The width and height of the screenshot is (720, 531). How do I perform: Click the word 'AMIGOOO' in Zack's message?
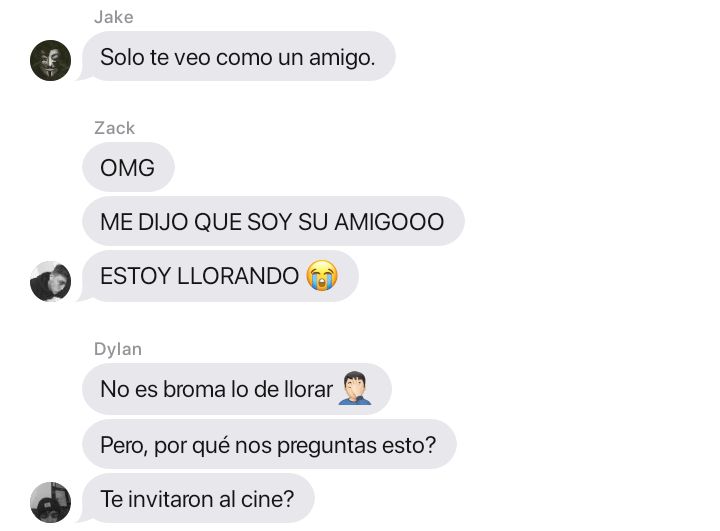389,222
